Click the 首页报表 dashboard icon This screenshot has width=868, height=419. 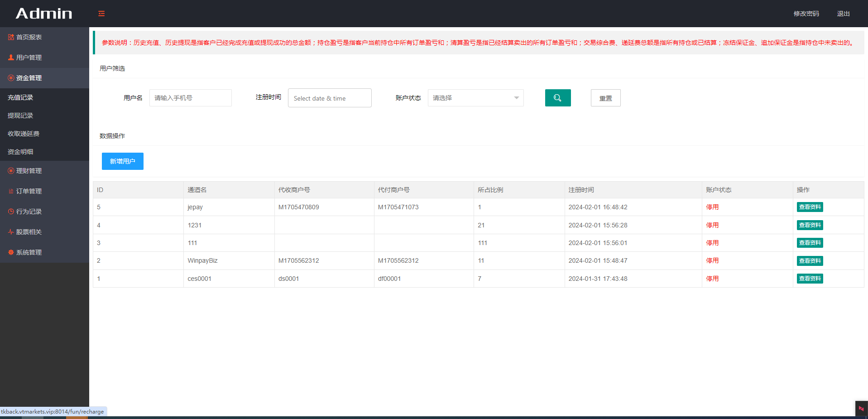(11, 37)
